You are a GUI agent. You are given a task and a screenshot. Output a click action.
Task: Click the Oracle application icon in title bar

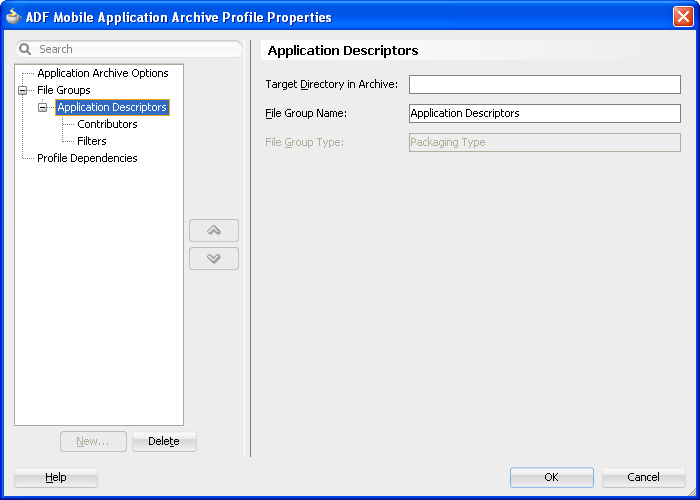pos(13,17)
